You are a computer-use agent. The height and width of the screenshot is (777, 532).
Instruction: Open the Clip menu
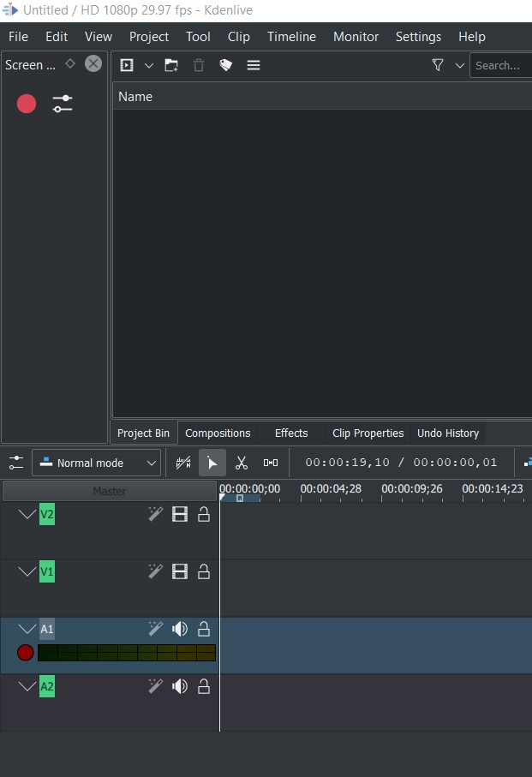click(239, 37)
